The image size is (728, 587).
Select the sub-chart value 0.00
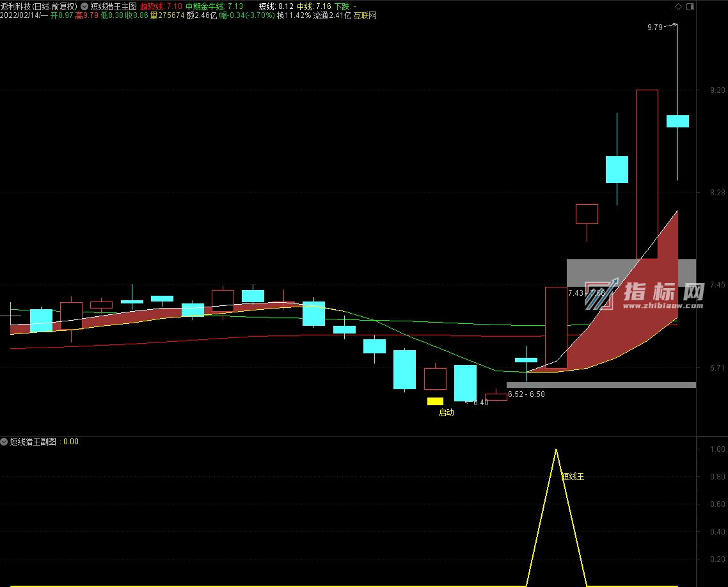click(x=71, y=442)
